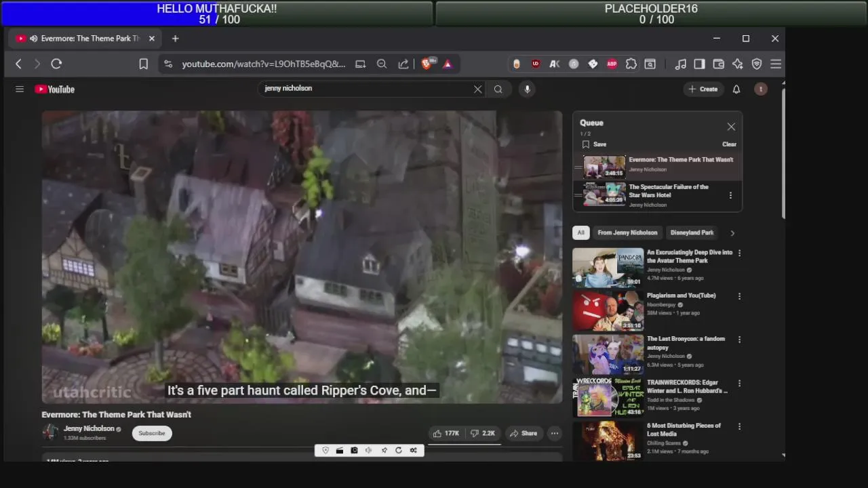The width and height of the screenshot is (868, 488).
Task: Click the clapperboard icon in the floating toolbar
Action: [340, 451]
